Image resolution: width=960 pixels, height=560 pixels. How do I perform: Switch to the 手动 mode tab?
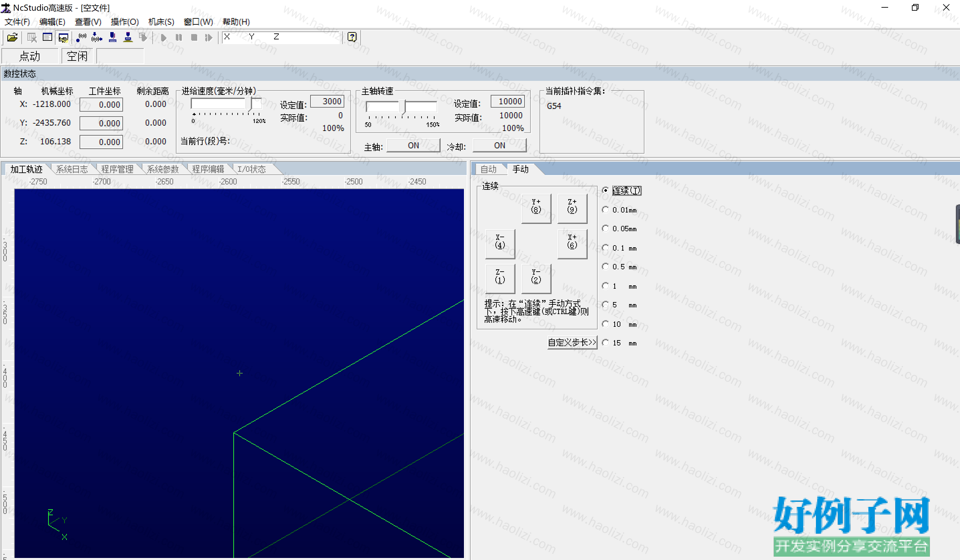[520, 169]
